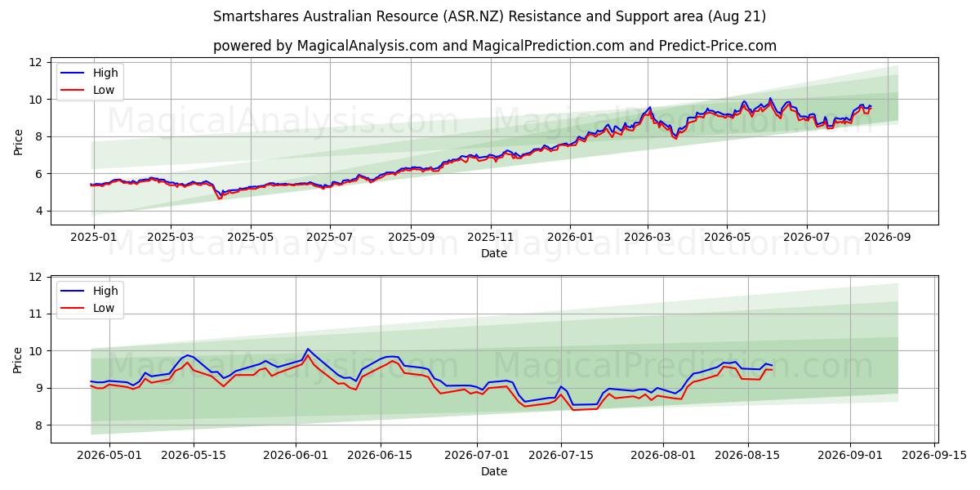Screen dimensions: 980x490
Task: Click the '2026-07' tick label
Action: [806, 238]
